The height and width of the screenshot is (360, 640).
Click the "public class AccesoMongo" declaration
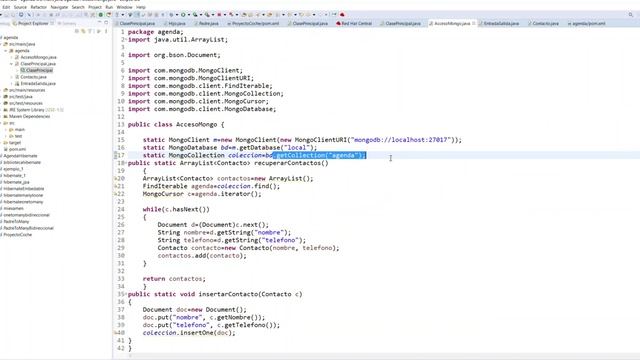176,124
